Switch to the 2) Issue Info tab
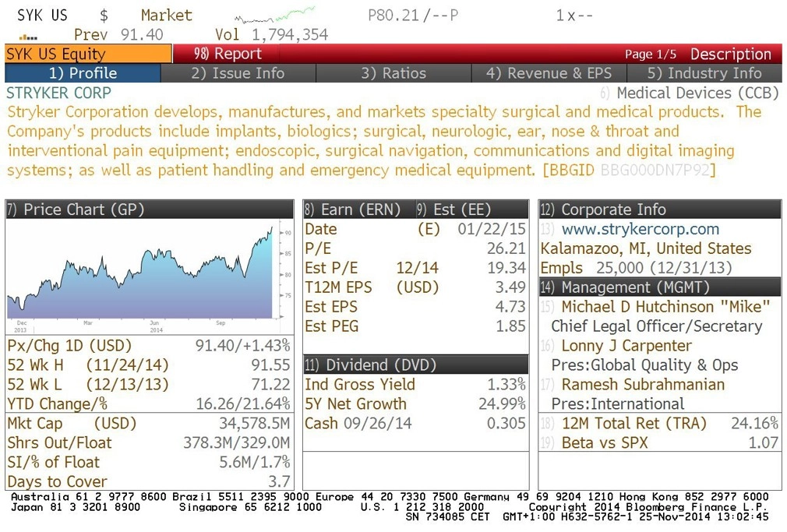 coord(238,73)
